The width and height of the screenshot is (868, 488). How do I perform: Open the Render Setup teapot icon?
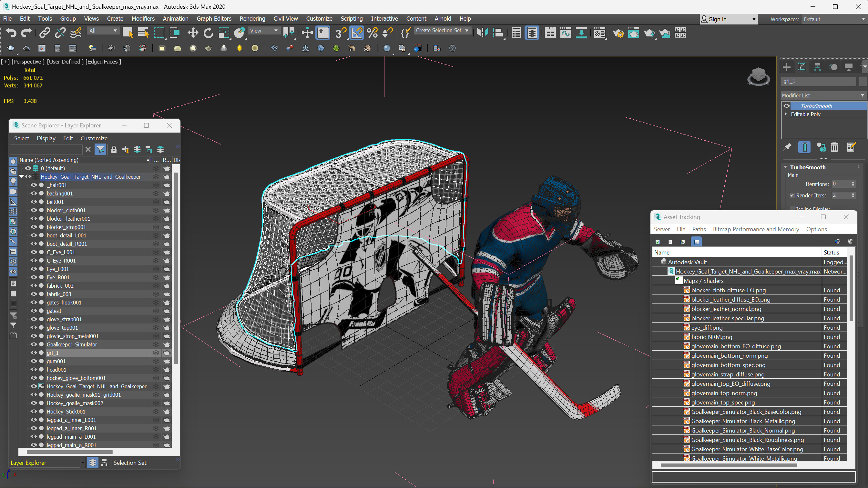click(618, 33)
